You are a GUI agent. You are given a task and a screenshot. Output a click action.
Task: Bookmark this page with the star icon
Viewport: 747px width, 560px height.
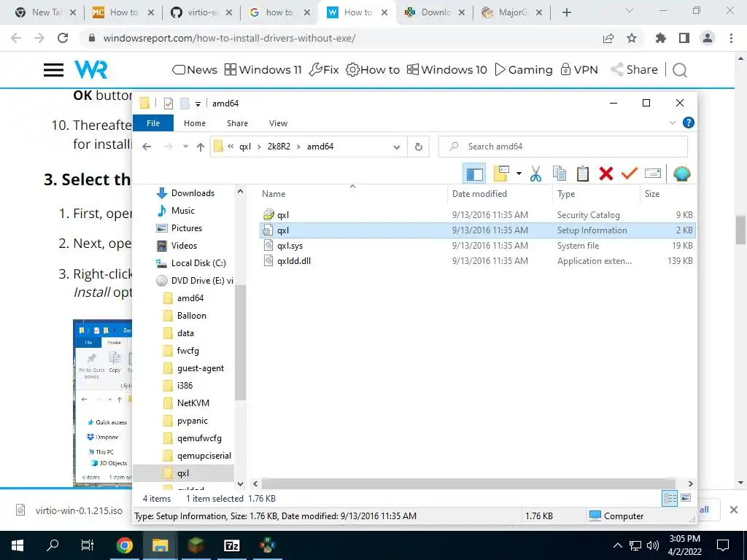(x=632, y=38)
